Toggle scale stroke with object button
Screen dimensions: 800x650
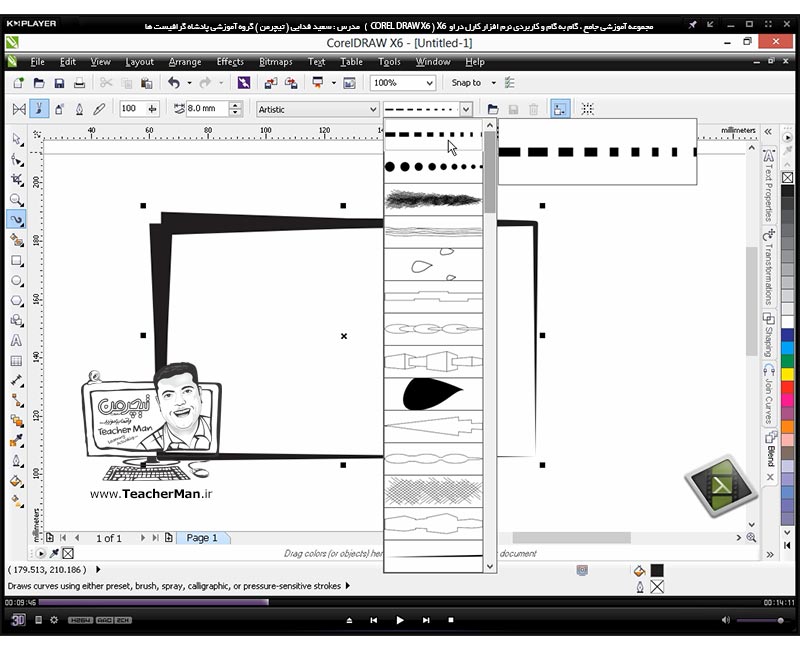[560, 109]
